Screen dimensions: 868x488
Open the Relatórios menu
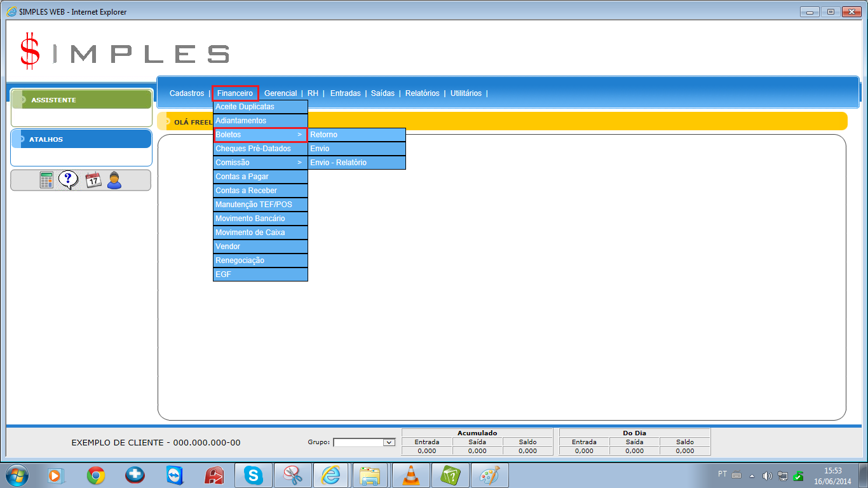(x=422, y=93)
